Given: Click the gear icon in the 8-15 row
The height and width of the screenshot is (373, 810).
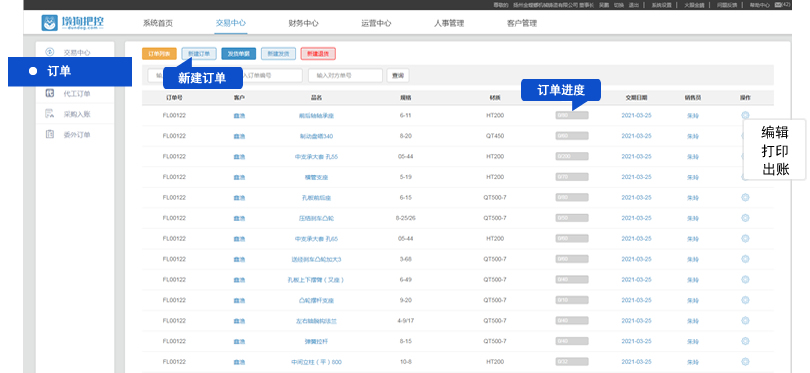Looking at the screenshot, I should [x=745, y=341].
